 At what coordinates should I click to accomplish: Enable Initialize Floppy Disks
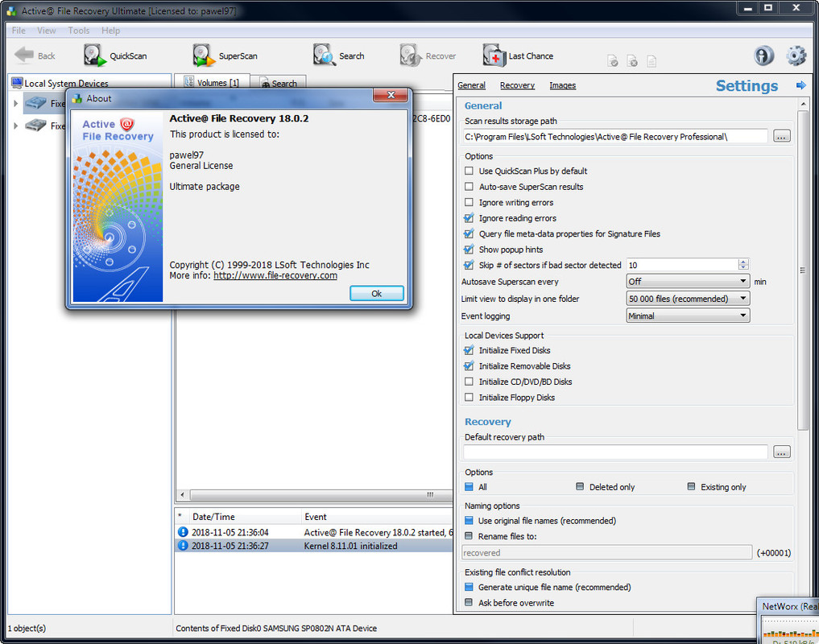469,397
